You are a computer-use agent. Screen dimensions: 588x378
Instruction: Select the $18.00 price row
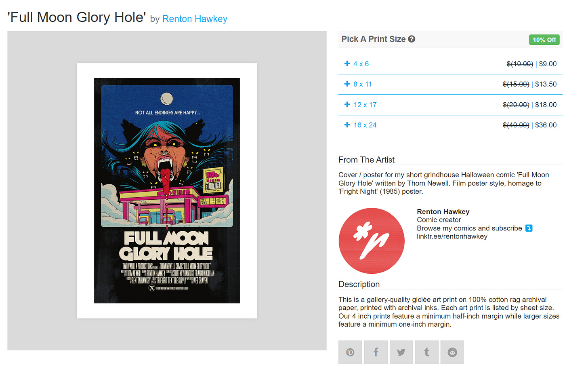click(450, 105)
